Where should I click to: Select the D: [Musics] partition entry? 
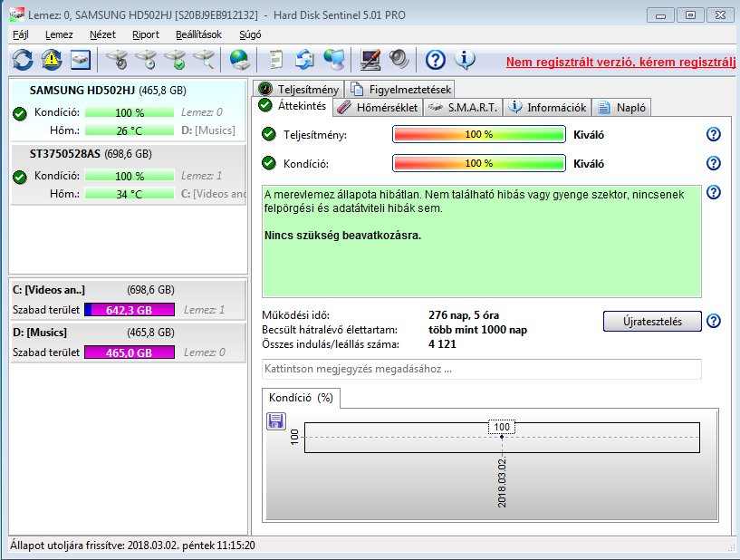[128, 343]
